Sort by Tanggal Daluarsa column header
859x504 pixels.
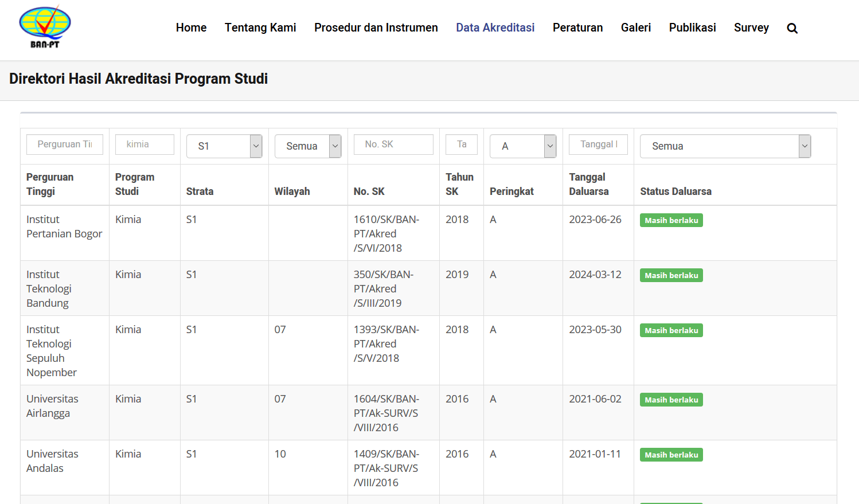click(589, 184)
